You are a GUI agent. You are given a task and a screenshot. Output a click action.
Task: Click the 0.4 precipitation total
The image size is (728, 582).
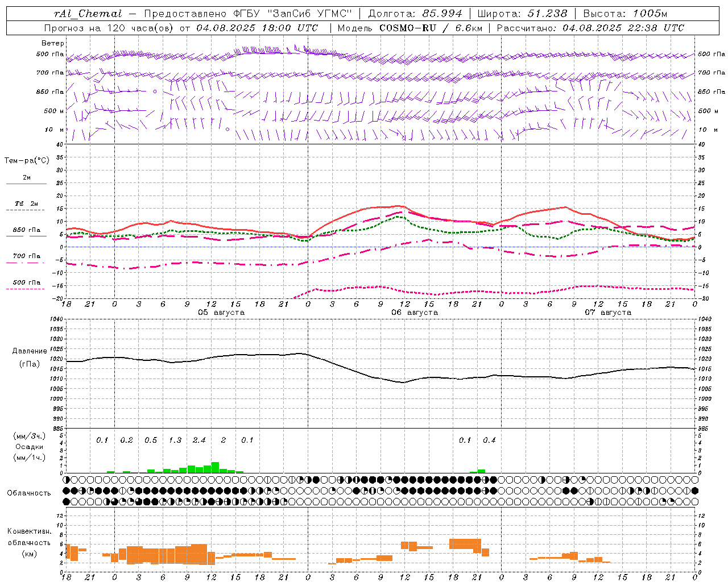(x=489, y=440)
